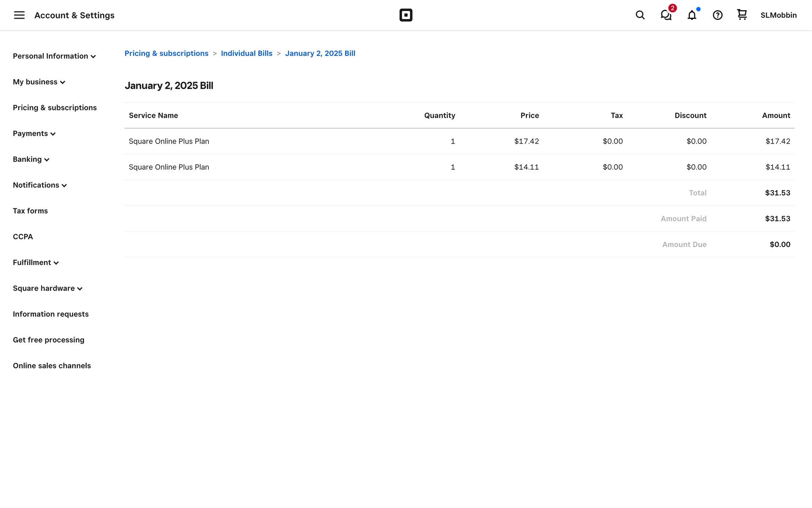Image resolution: width=812 pixels, height=508 pixels.
Task: Go to Tax forms page
Action: (30, 211)
